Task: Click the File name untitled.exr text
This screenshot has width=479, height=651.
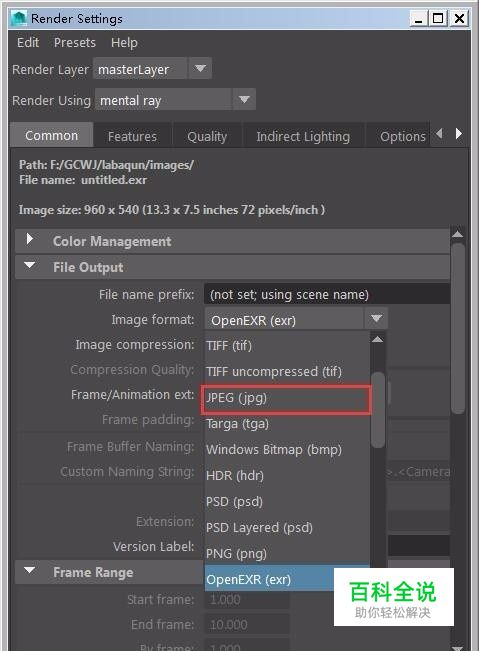Action: (x=83, y=180)
